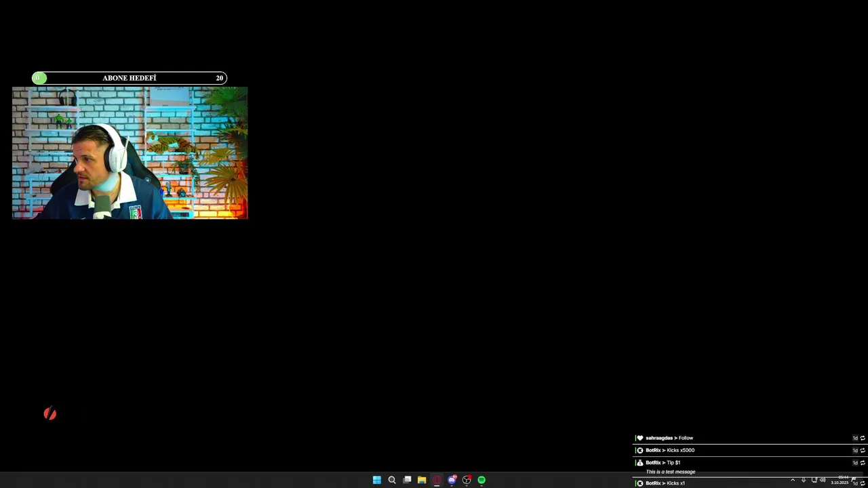Click 1d timestamp on Follow event
This screenshot has width=868, height=488.
855,439
